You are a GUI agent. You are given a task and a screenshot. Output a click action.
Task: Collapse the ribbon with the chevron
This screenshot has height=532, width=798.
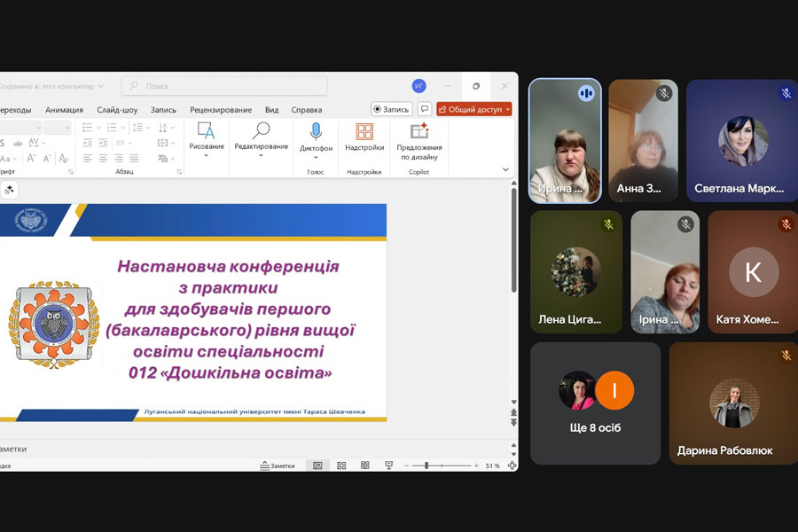(506, 169)
